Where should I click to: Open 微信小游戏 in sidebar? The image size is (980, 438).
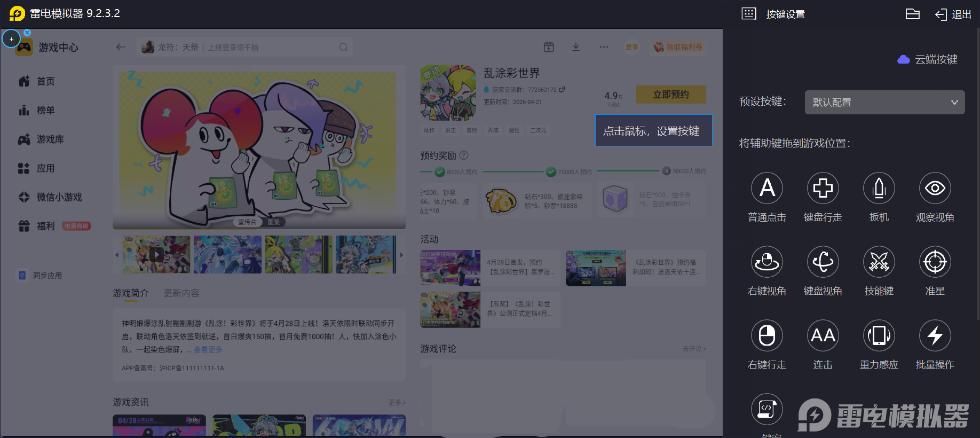tap(50, 197)
